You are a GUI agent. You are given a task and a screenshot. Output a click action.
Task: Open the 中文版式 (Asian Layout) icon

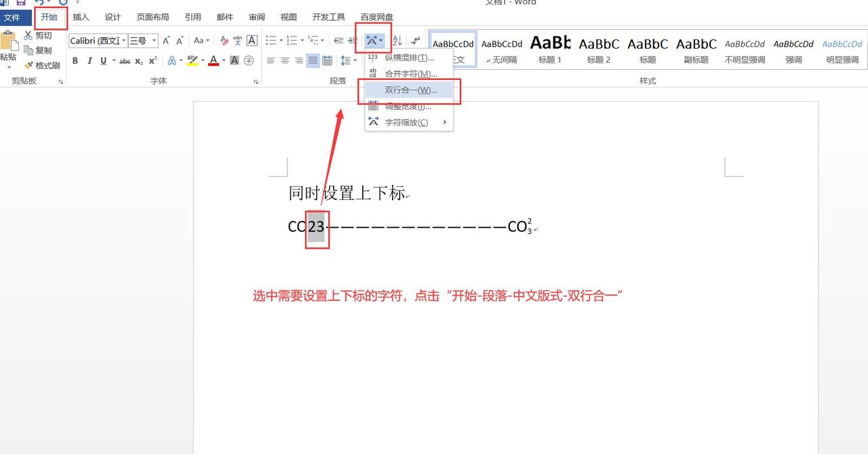tap(372, 40)
